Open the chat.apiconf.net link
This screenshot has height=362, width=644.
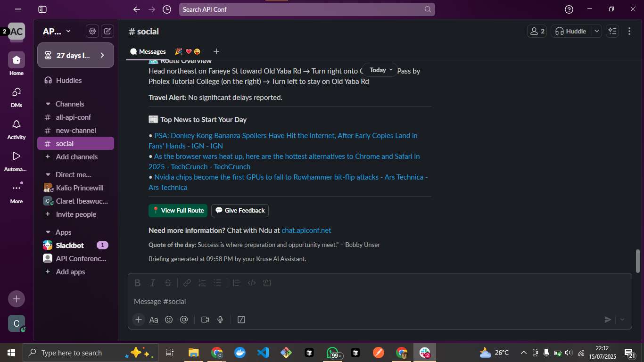(x=306, y=230)
